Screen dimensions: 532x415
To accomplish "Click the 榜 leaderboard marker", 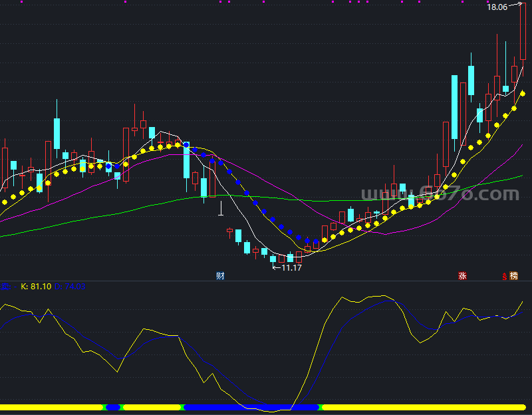I will pyautogui.click(x=513, y=276).
